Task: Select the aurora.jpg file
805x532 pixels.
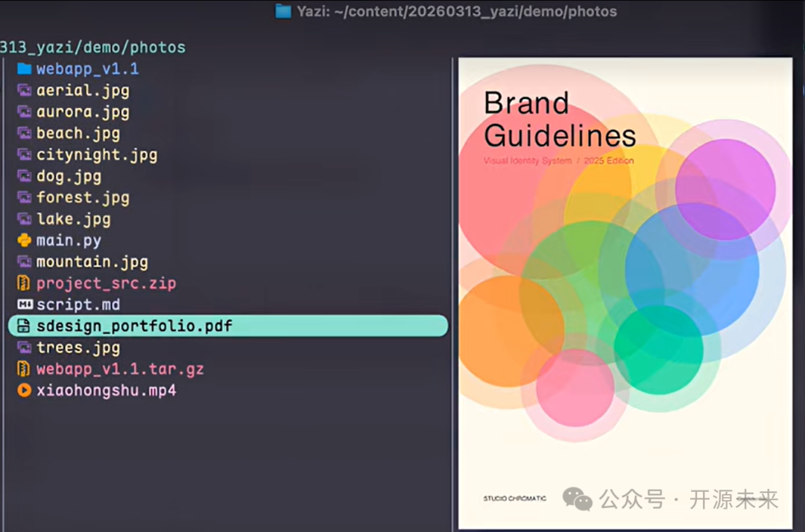Action: point(83,113)
